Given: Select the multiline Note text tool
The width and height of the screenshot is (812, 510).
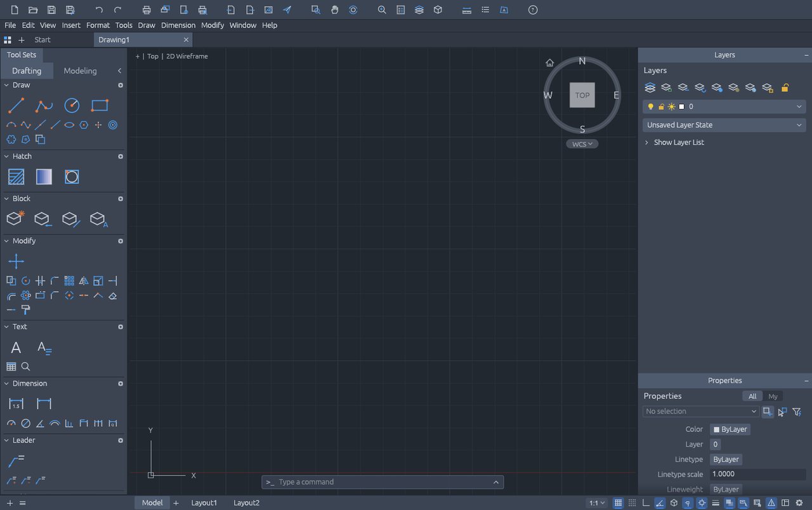Looking at the screenshot, I should 44,348.
